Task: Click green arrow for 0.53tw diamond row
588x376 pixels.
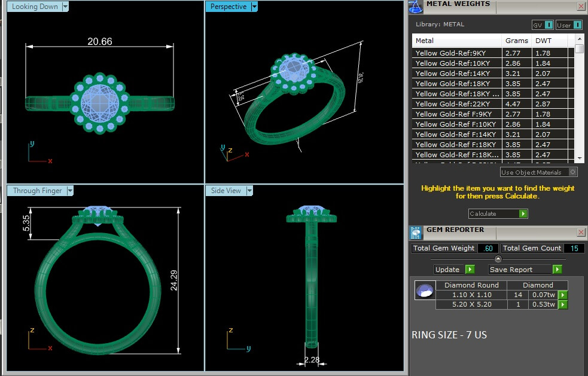Action: [563, 305]
